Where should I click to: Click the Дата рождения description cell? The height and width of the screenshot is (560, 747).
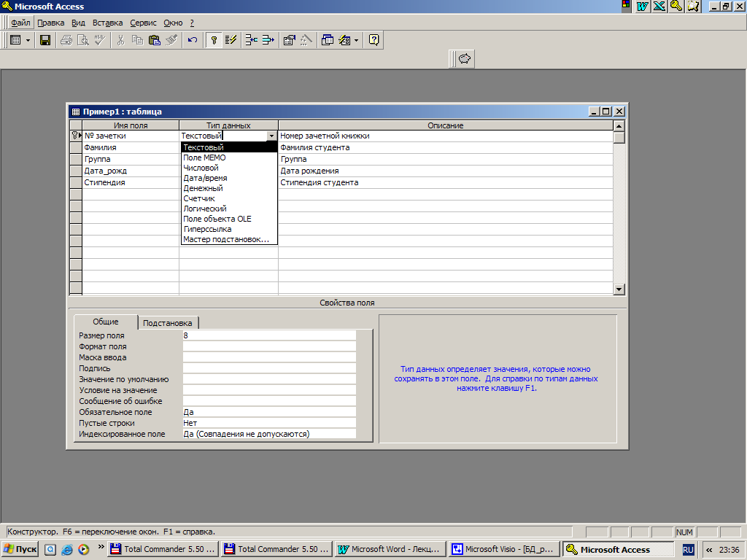(446, 171)
